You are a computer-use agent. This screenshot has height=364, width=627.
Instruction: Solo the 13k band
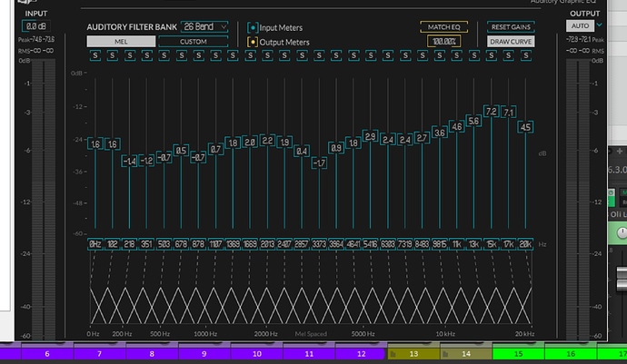473,55
